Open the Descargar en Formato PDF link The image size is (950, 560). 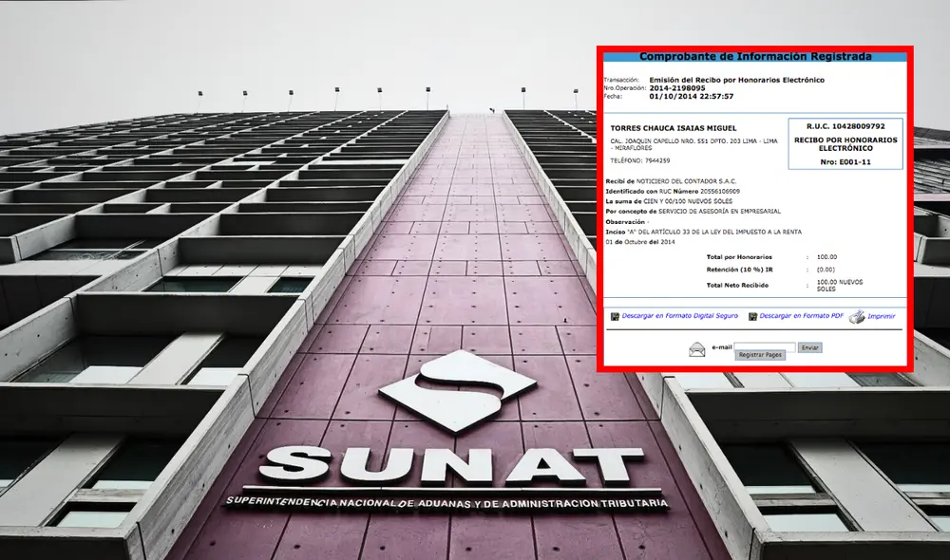801,316
